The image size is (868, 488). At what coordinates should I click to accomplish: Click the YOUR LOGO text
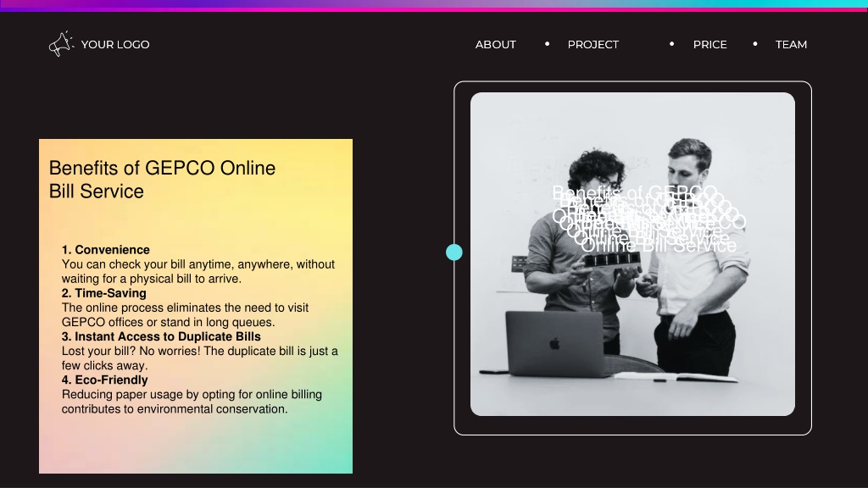tap(115, 44)
